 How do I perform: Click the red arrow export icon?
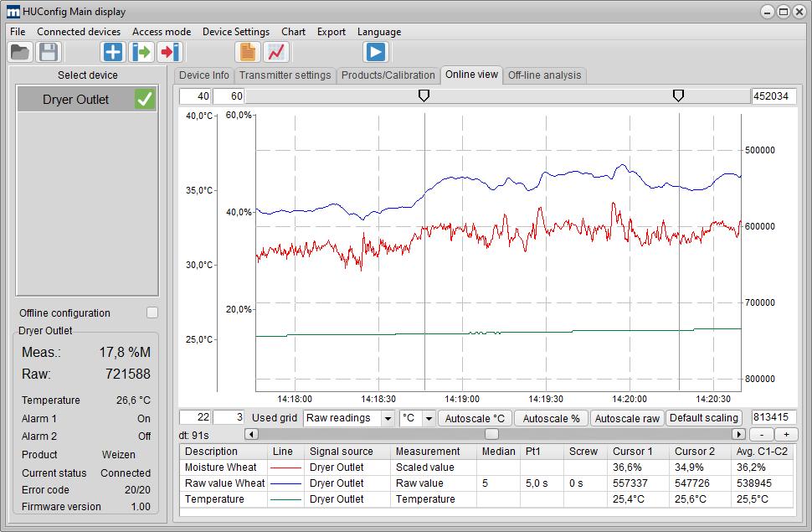click(170, 52)
